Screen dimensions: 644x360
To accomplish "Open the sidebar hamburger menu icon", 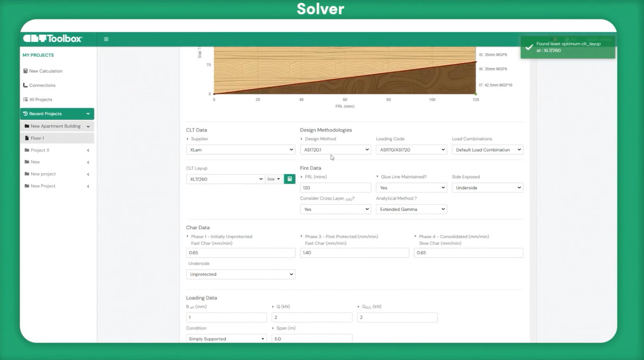I will (106, 39).
